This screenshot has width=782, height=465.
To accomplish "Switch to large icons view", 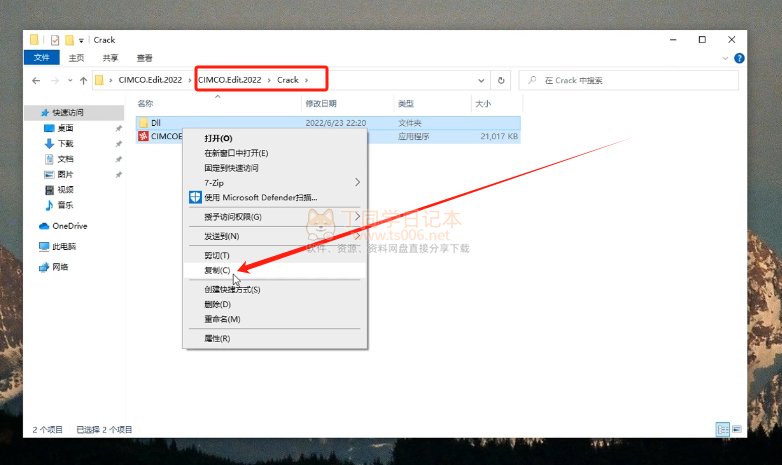I will click(737, 430).
